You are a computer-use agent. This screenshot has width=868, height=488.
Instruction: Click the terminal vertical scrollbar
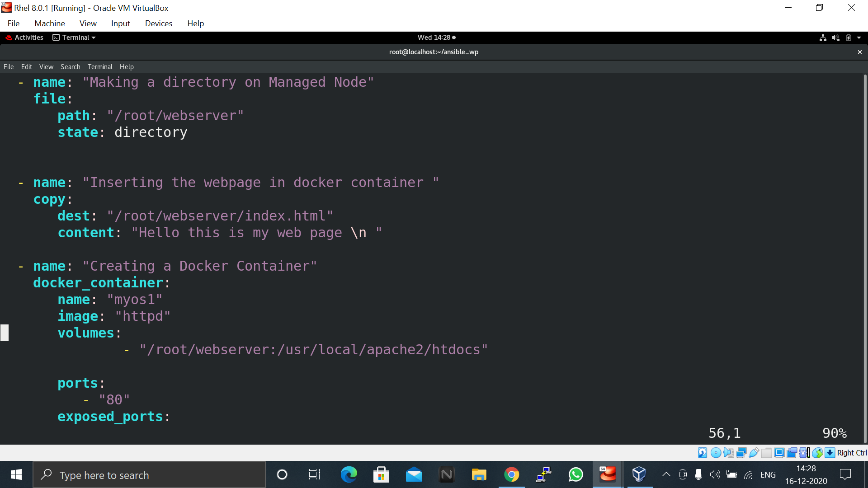(x=865, y=258)
